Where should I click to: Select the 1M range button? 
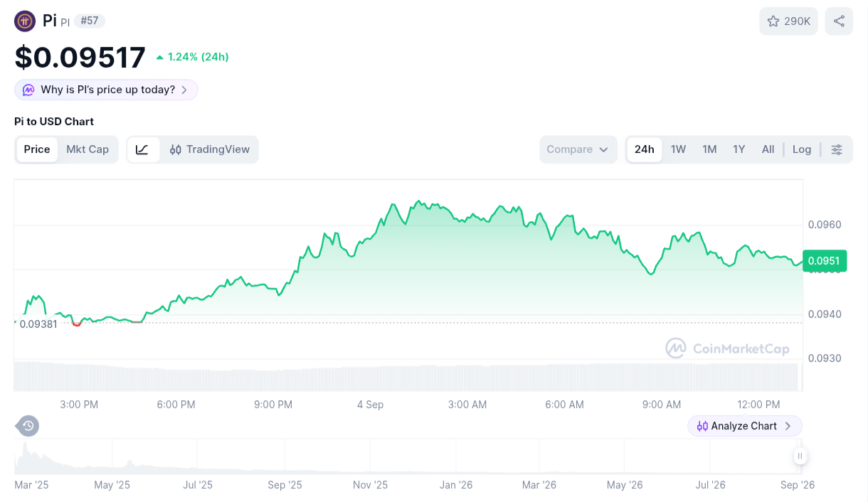pos(709,149)
